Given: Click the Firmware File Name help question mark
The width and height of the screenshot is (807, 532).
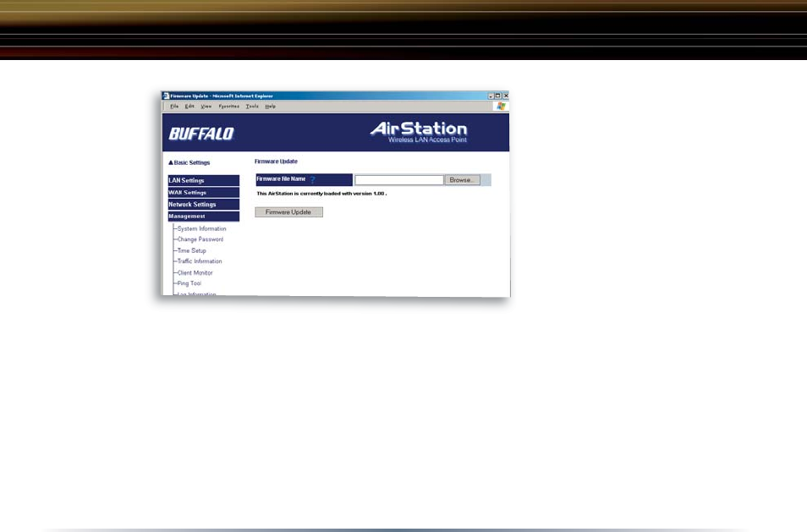Looking at the screenshot, I should (312, 179).
